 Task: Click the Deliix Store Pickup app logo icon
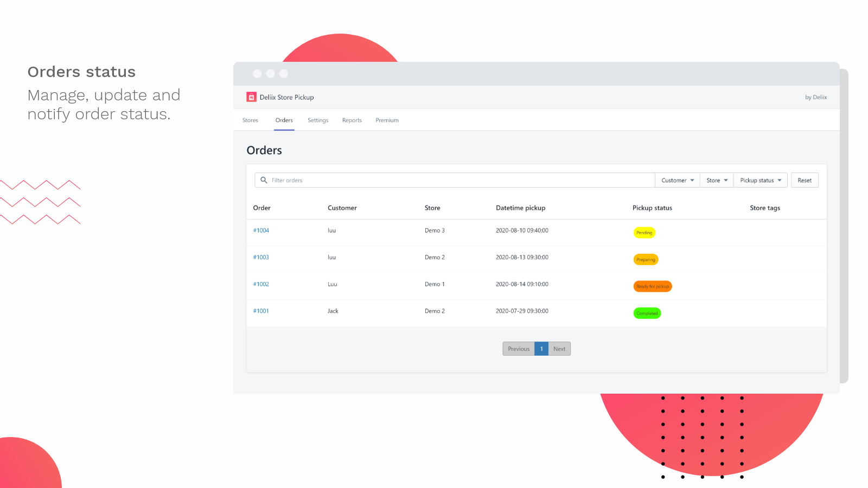click(x=251, y=97)
